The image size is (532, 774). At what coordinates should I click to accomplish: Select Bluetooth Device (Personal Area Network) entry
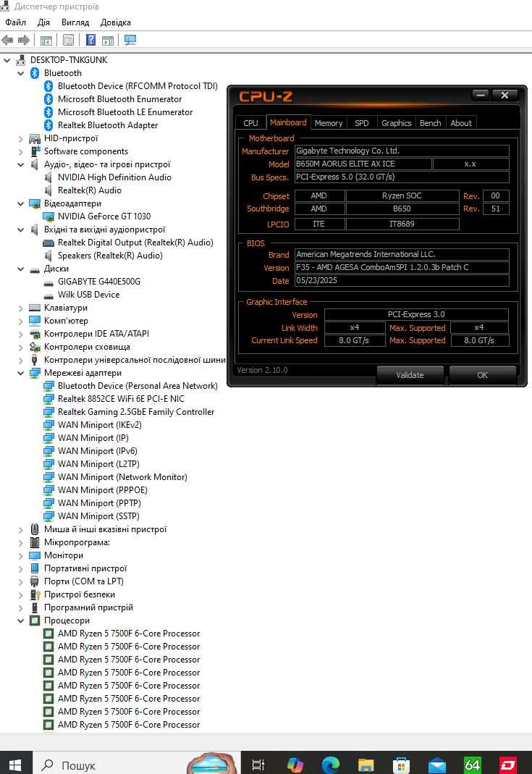pyautogui.click(x=138, y=386)
